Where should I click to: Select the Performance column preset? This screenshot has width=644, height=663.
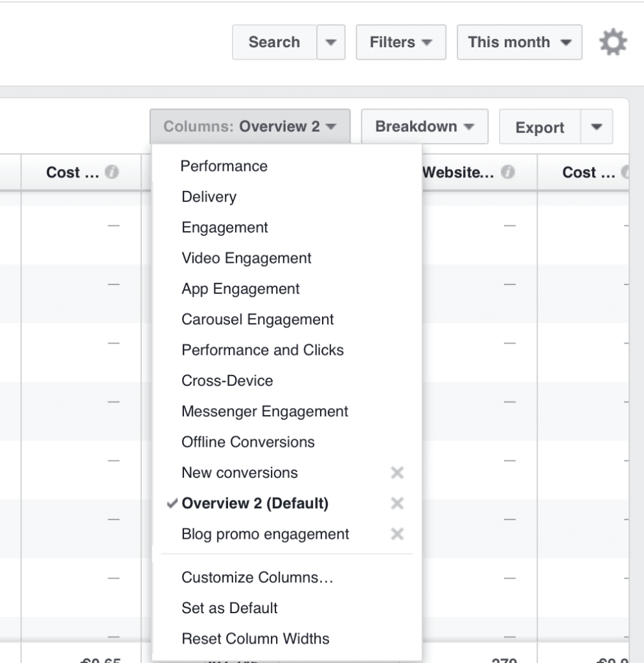pyautogui.click(x=224, y=166)
